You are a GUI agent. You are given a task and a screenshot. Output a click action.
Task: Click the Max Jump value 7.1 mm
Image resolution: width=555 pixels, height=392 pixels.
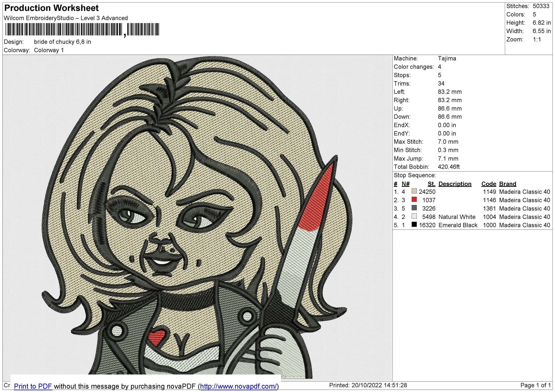[x=448, y=159]
